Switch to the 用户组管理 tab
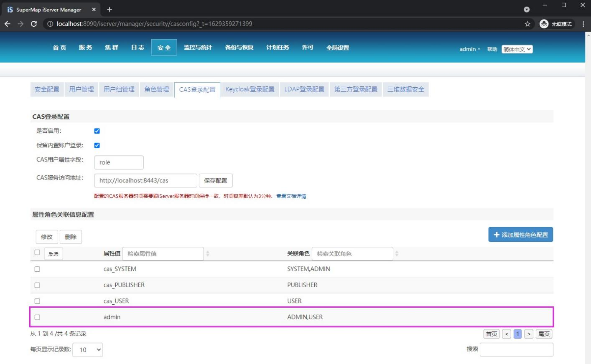Image resolution: width=591 pixels, height=364 pixels. [119, 89]
